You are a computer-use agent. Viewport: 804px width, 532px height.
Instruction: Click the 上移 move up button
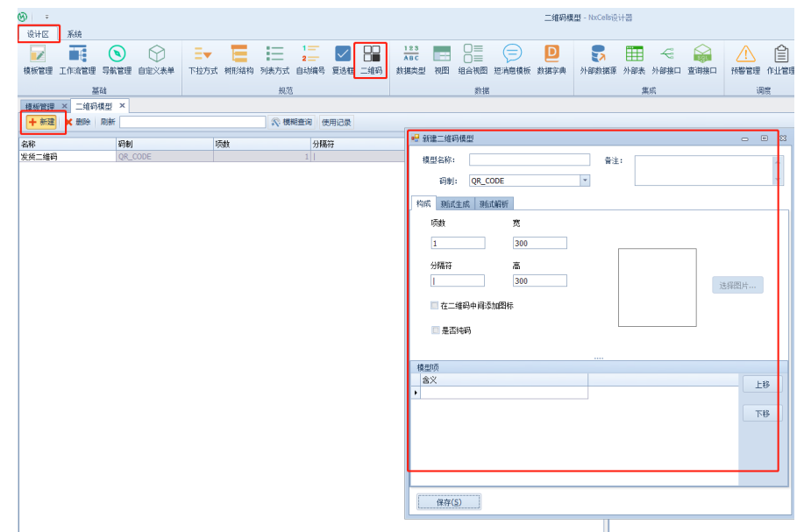click(761, 385)
